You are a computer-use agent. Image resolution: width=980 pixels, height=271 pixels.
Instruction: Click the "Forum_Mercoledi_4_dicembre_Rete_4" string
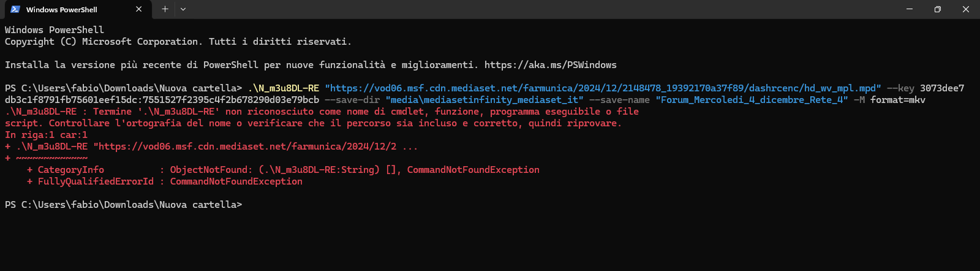pos(752,100)
